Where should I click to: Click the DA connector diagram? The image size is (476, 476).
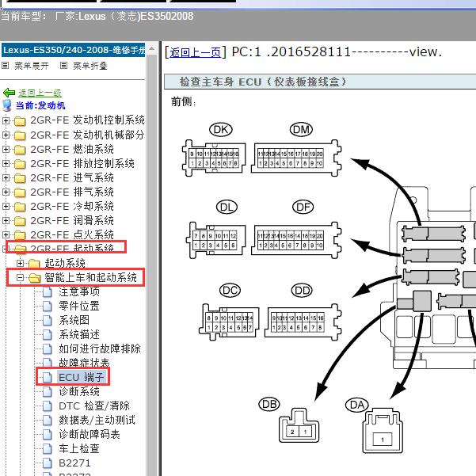point(383,431)
